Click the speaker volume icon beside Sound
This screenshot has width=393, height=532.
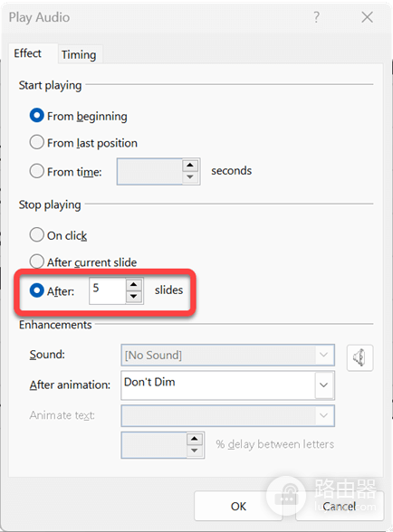click(x=359, y=357)
